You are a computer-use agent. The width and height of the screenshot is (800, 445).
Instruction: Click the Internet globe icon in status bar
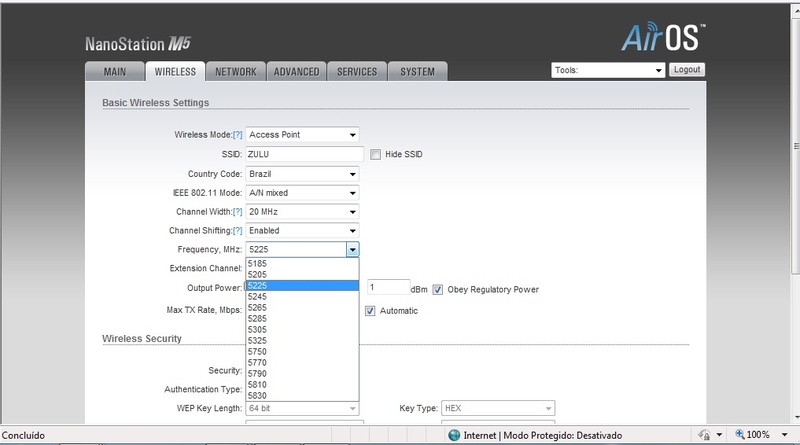click(455, 435)
